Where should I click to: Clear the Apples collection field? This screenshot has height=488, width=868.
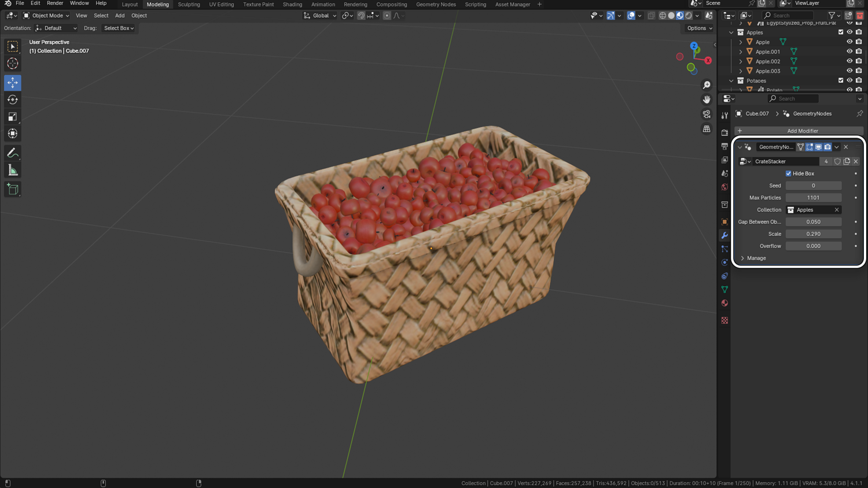tap(837, 210)
